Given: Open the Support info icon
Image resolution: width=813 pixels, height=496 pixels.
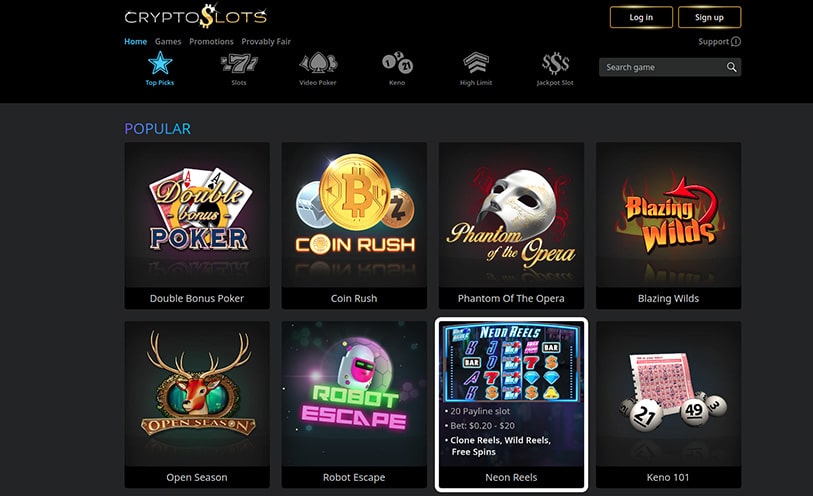Looking at the screenshot, I should [736, 41].
